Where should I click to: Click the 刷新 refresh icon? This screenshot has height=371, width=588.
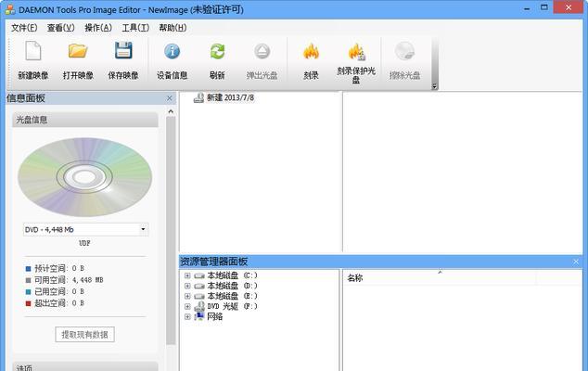217,51
